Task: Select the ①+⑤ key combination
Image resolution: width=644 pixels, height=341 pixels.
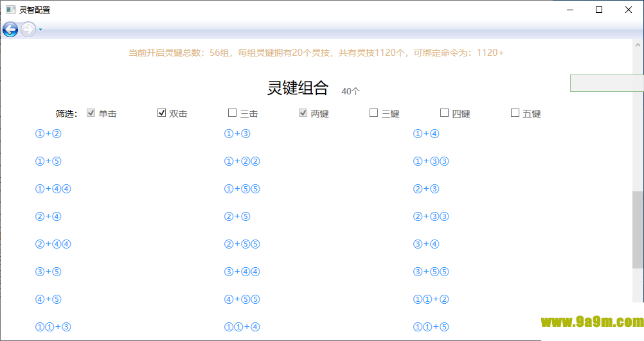Action: [x=48, y=161]
